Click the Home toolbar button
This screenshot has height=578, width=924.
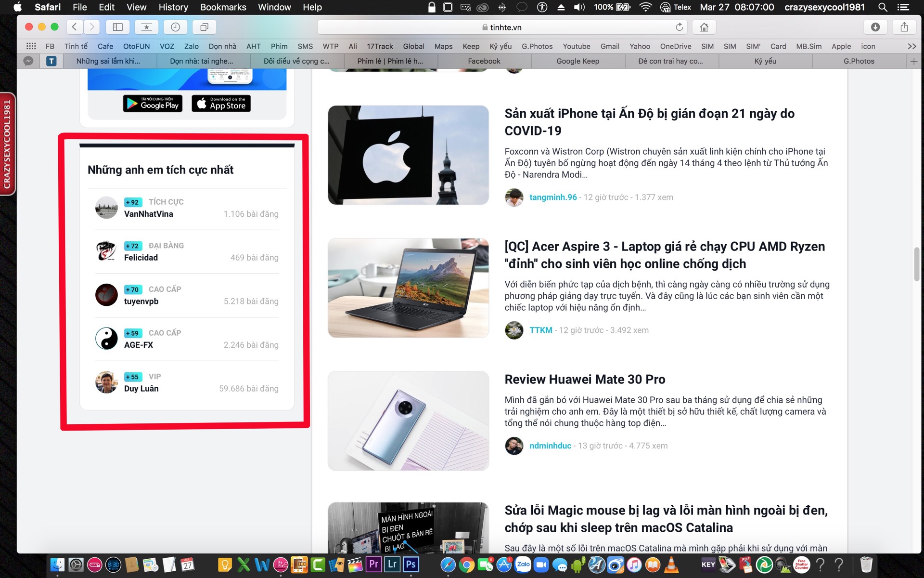tap(704, 27)
